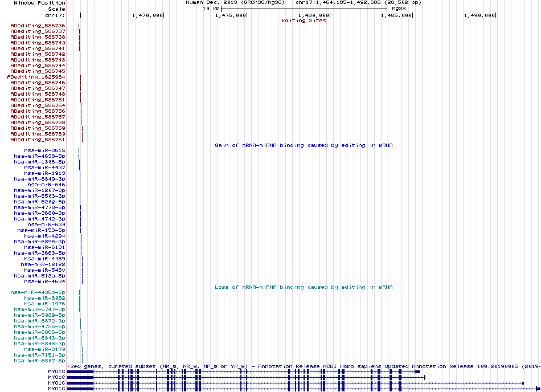This screenshot has height=392, width=541.
Task: Open the hsa-miR-4634 label
Action: click(x=44, y=281)
